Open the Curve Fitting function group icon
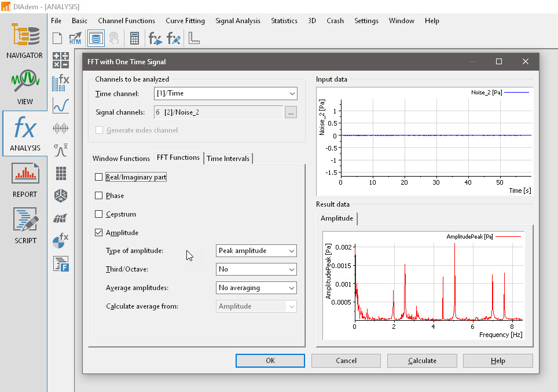This screenshot has height=392, width=558. 60,105
